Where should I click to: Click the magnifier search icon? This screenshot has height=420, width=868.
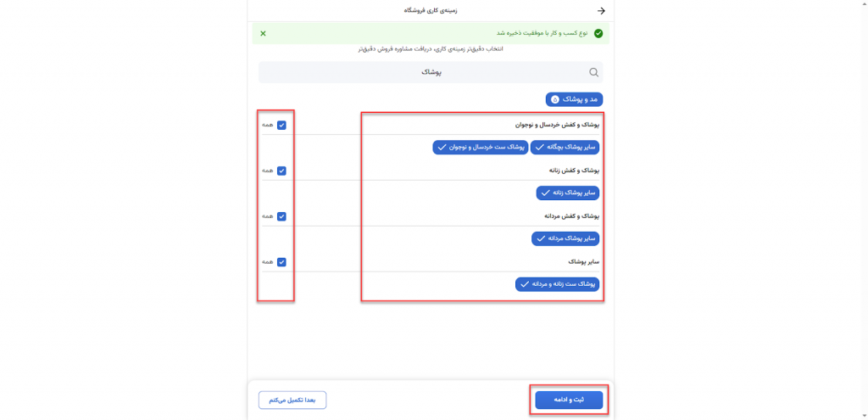[594, 73]
